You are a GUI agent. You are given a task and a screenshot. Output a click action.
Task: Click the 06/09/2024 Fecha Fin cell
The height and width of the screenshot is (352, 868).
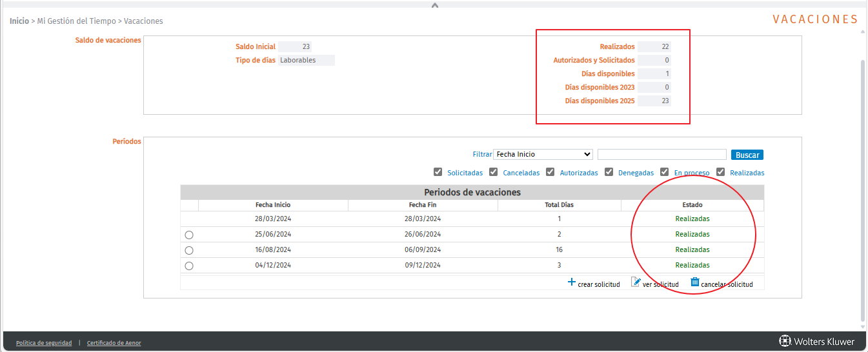[423, 249]
